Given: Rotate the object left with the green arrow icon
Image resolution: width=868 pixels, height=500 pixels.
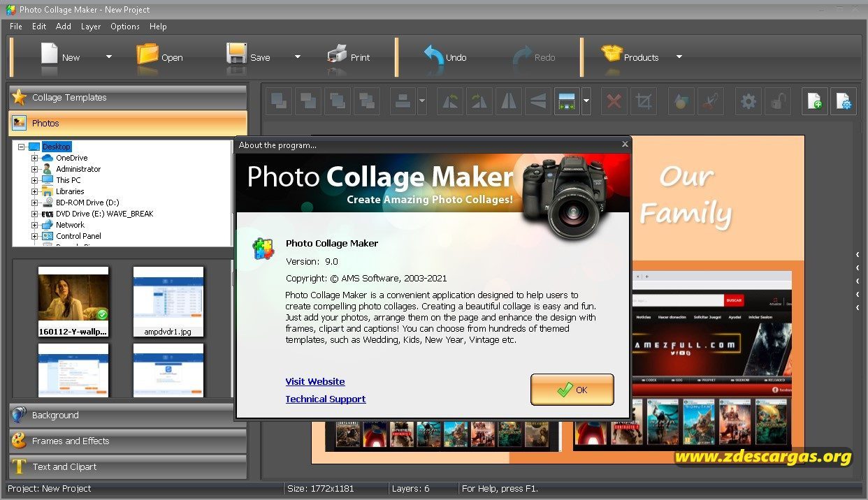Looking at the screenshot, I should 449,102.
